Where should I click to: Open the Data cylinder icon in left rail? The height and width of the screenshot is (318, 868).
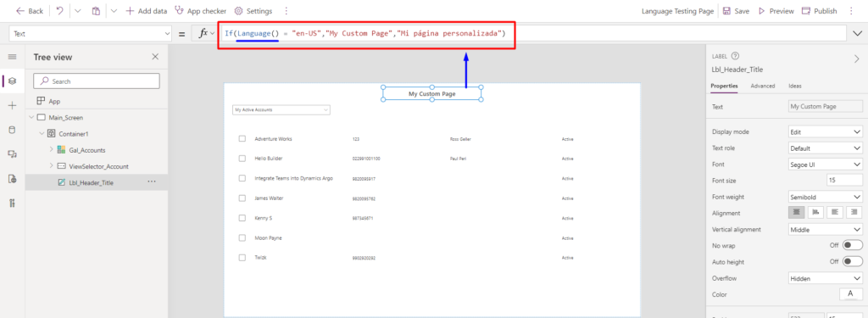[12, 130]
